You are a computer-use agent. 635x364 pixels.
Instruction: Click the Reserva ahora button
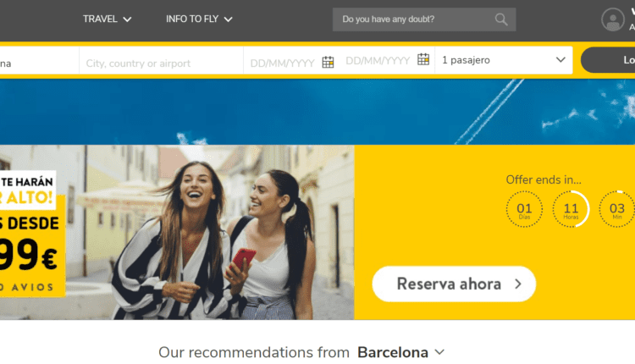click(x=454, y=284)
